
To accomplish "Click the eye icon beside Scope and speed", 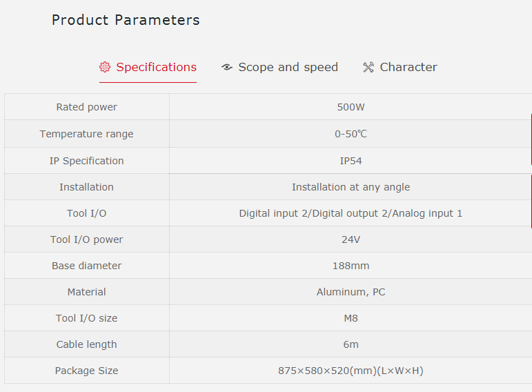I will click(227, 67).
